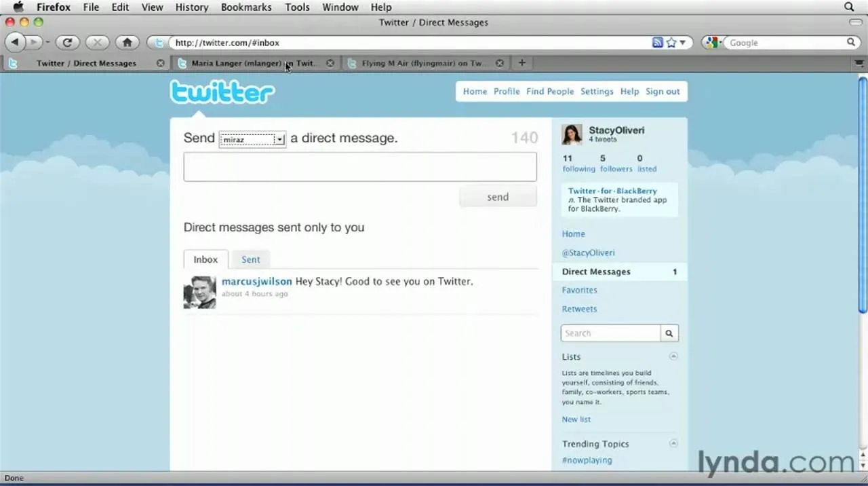Open Find People link
The width and height of the screenshot is (868, 486).
(x=550, y=92)
